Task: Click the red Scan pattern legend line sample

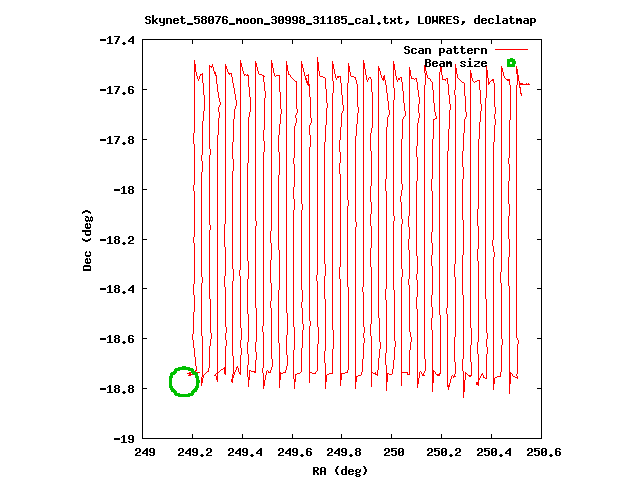Action: click(x=511, y=50)
